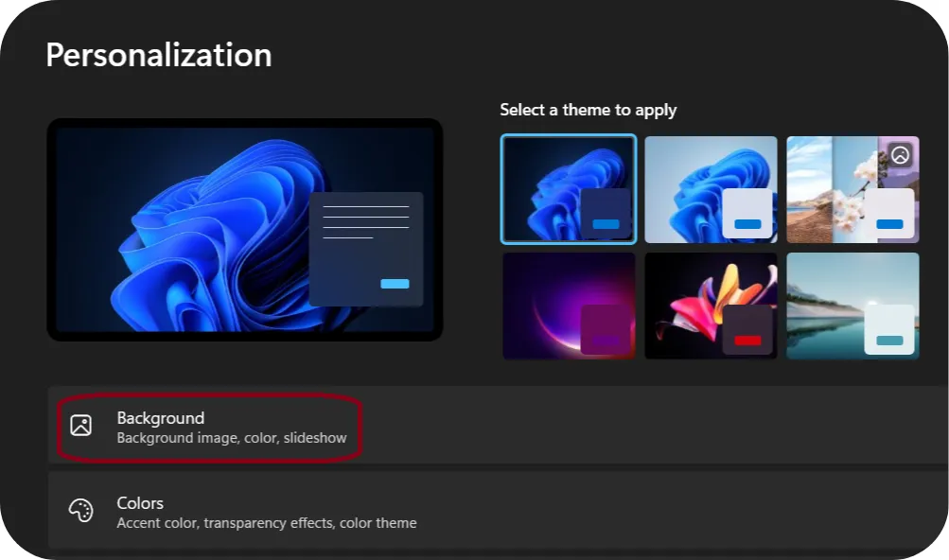Viewport: 949px width, 560px height.
Task: Click the Personalization page heading
Action: (x=159, y=55)
